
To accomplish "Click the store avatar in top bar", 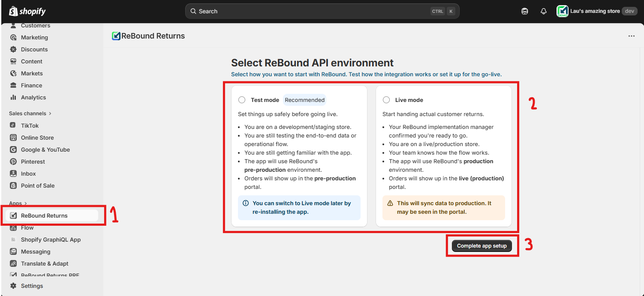I will pyautogui.click(x=562, y=11).
